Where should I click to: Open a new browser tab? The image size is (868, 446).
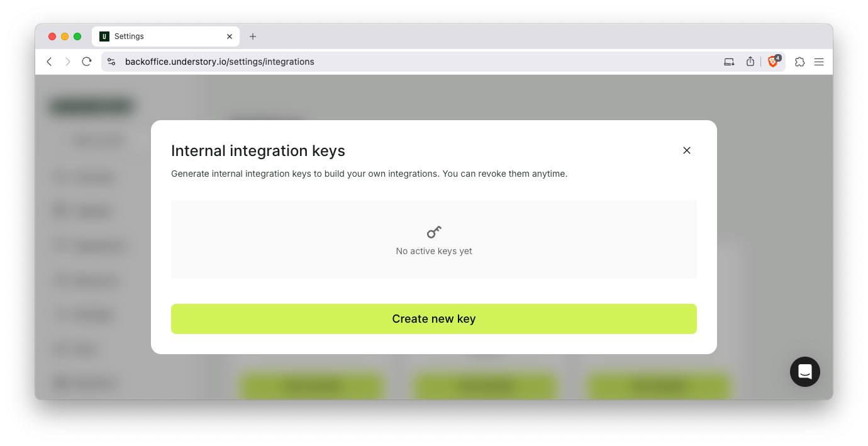click(x=253, y=36)
